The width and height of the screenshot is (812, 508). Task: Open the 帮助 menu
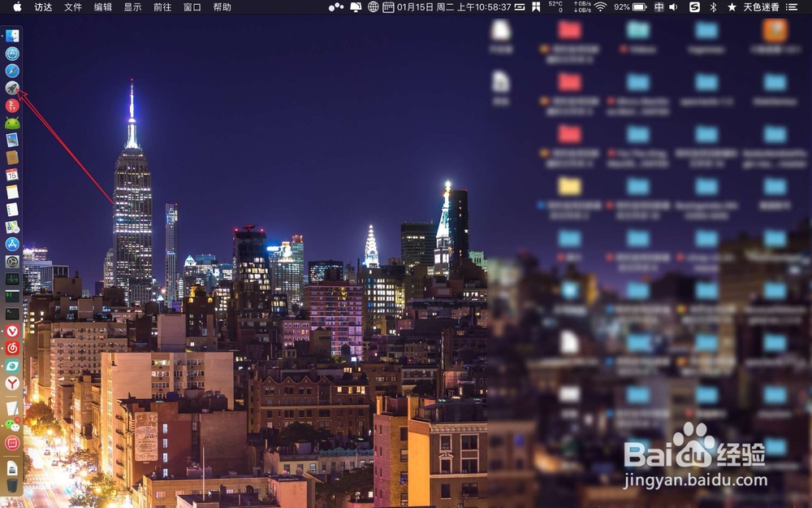(x=222, y=7)
